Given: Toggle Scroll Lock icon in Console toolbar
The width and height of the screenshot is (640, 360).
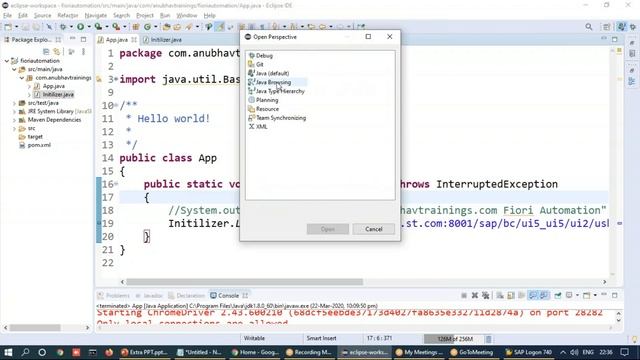Looking at the screenshot, I should point(511,296).
